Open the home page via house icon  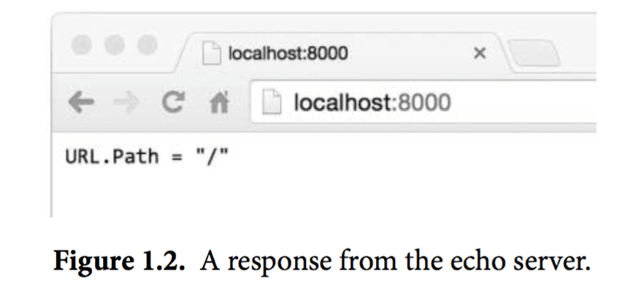(x=219, y=102)
